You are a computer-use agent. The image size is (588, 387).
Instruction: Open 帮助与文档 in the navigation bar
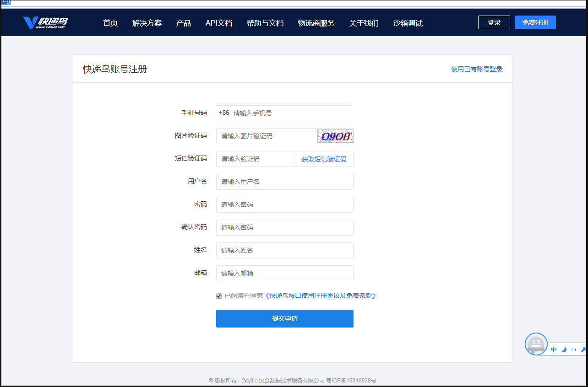pos(265,23)
